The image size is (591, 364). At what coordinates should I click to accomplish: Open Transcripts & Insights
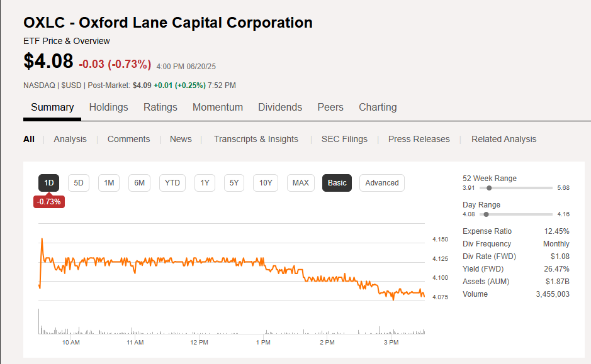pos(256,140)
